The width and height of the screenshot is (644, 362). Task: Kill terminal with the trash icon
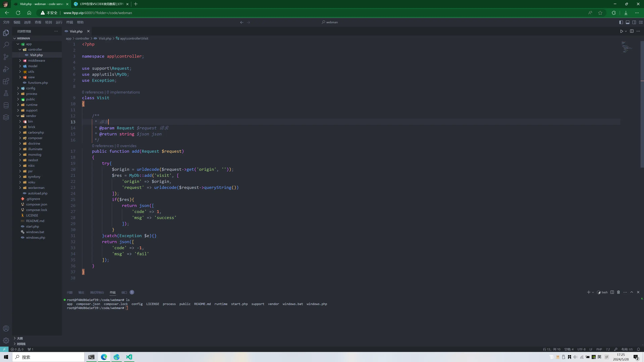pos(619,292)
